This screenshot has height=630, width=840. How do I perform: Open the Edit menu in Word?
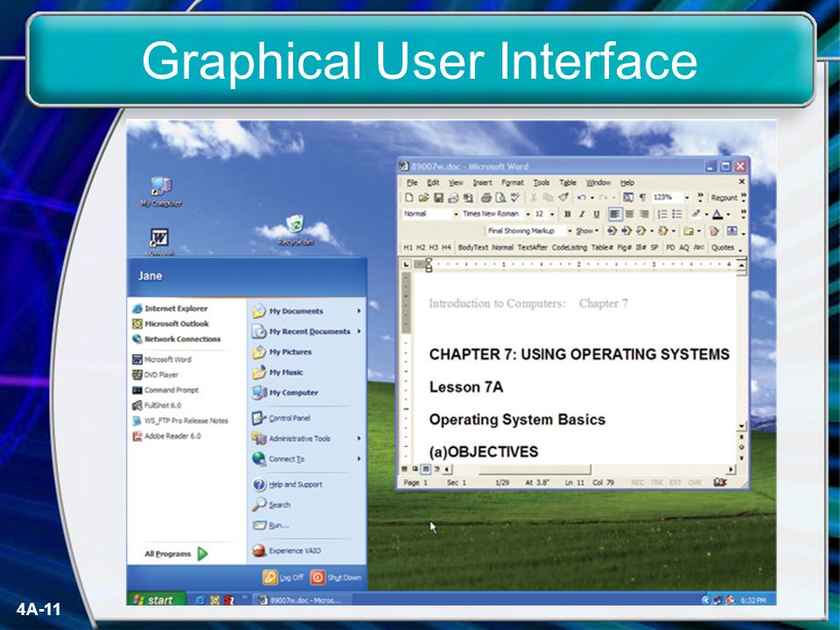coord(433,183)
